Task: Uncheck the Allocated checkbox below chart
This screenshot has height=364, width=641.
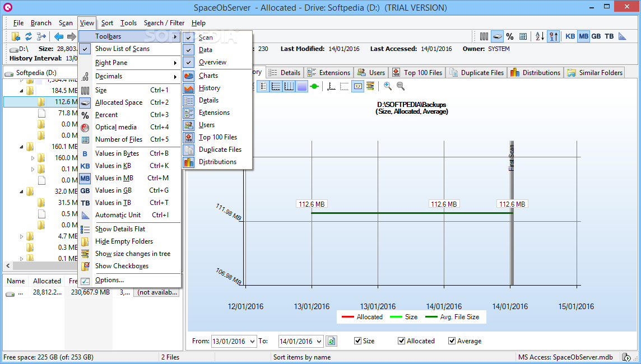Action: (401, 340)
